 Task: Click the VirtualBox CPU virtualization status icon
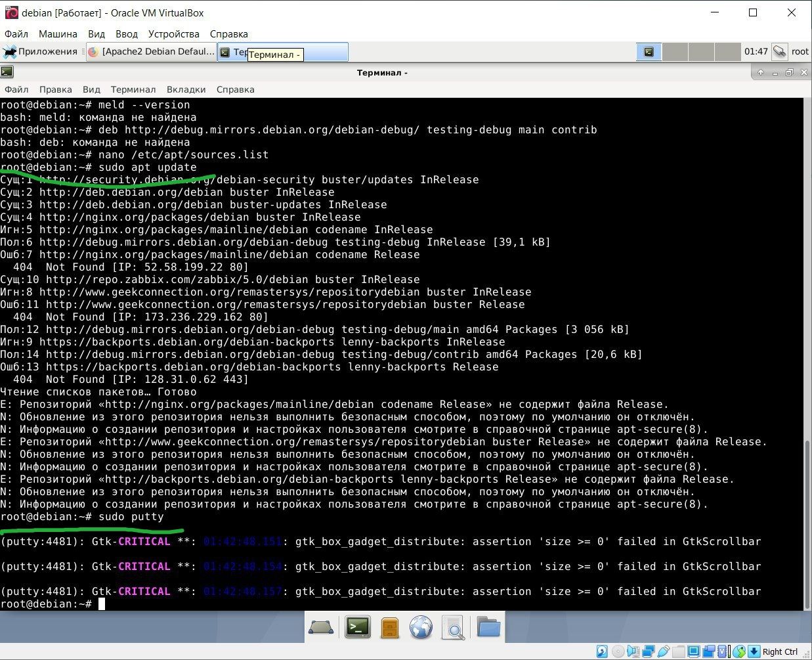[723, 651]
